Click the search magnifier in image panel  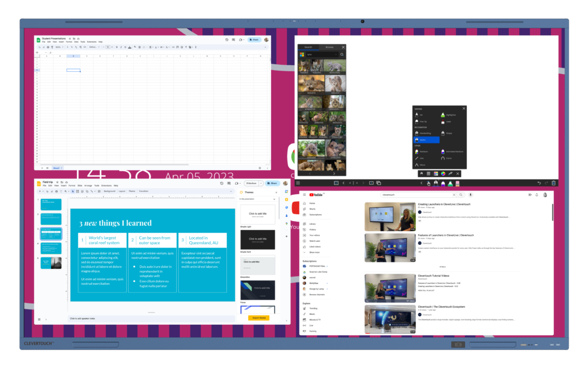[342, 54]
